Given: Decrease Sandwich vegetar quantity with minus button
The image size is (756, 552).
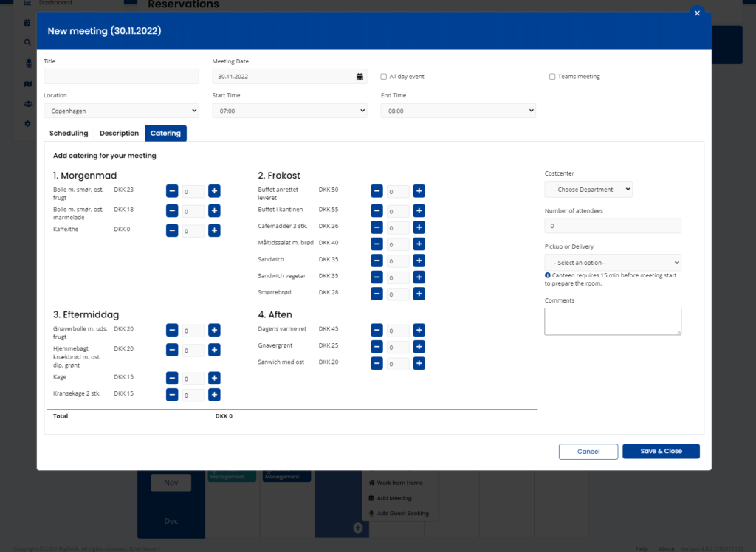Looking at the screenshot, I should [377, 277].
